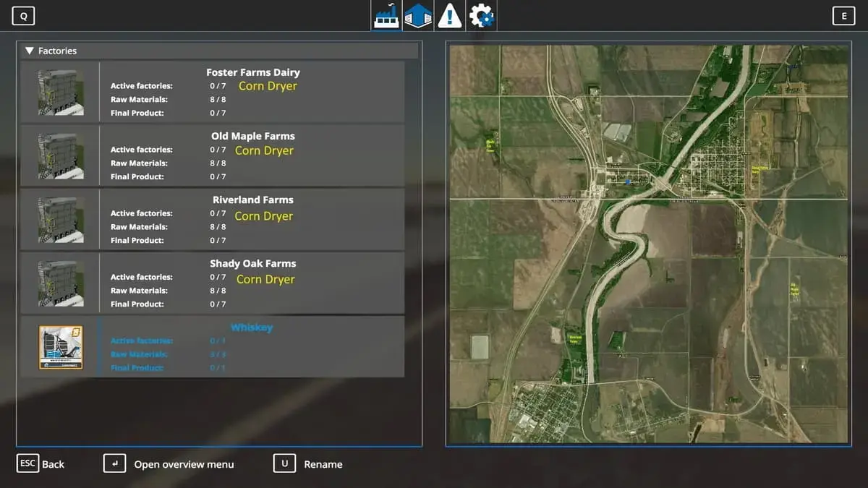Open the Factories tab icon
868x488 pixels.
click(386, 15)
